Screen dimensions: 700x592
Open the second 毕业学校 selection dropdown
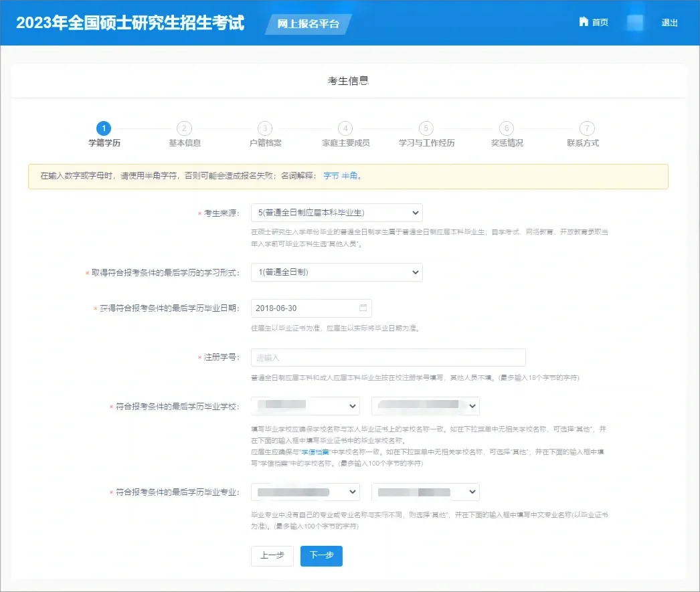click(x=425, y=405)
